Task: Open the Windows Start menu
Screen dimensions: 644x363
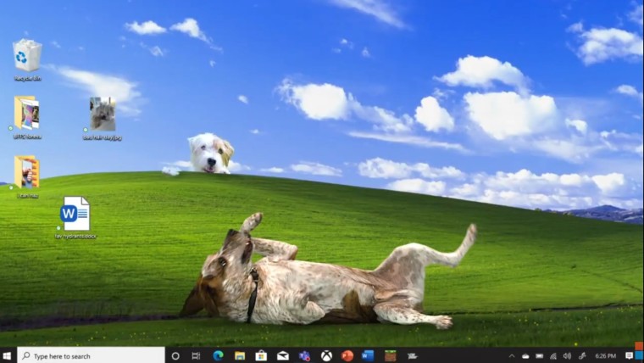Action: (x=7, y=355)
